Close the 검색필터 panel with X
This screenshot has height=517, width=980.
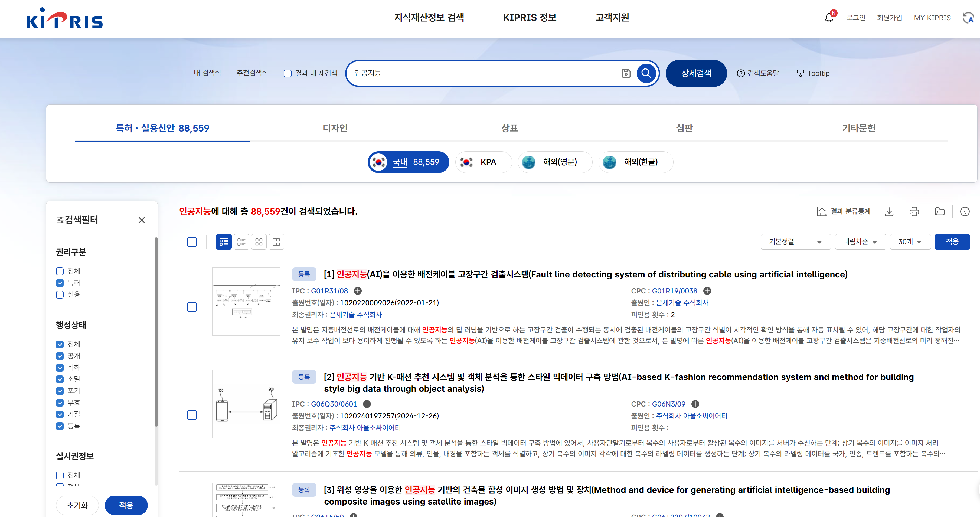click(142, 220)
